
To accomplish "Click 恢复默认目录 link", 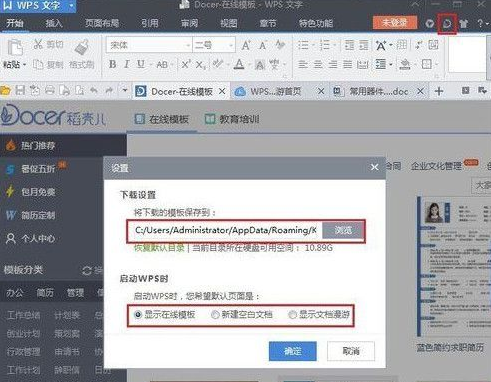I will point(159,248).
